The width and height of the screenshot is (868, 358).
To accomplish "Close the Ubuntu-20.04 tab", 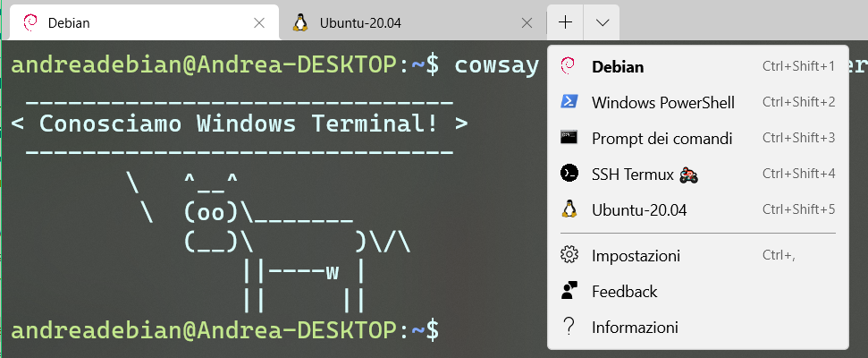I will [x=527, y=22].
